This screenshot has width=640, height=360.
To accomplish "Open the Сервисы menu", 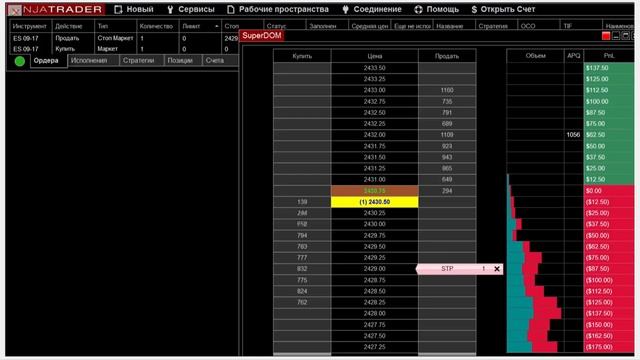I will coord(191,9).
